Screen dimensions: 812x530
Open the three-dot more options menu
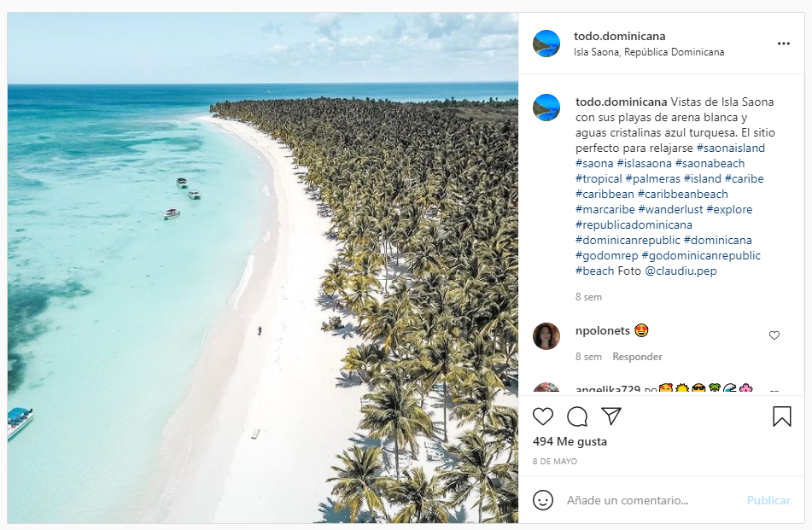tap(783, 44)
